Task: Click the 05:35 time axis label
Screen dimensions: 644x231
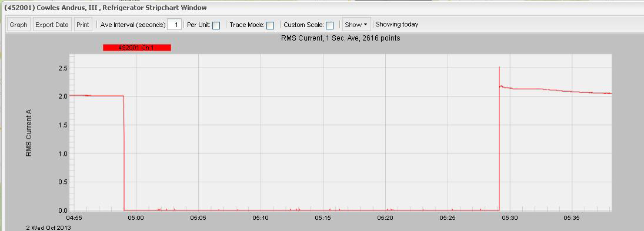Action: point(572,218)
